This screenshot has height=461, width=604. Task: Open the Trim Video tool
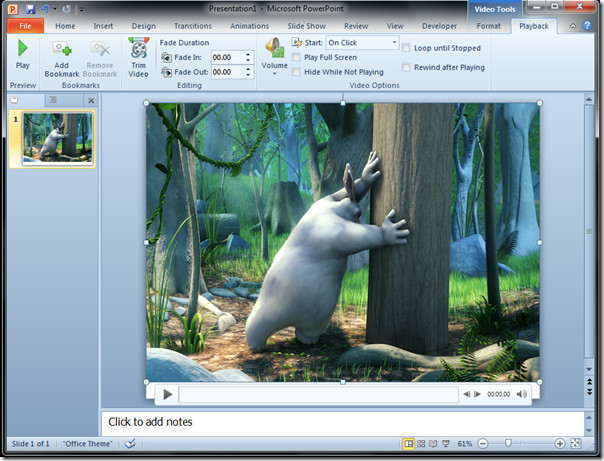pos(138,57)
